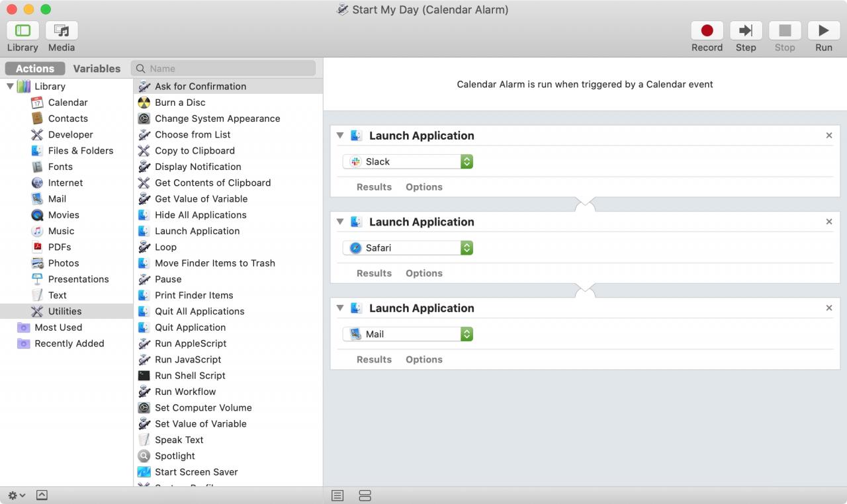Screen dimensions: 847x504
Task: Toggle the description pane button at bottom
Action: (x=41, y=495)
